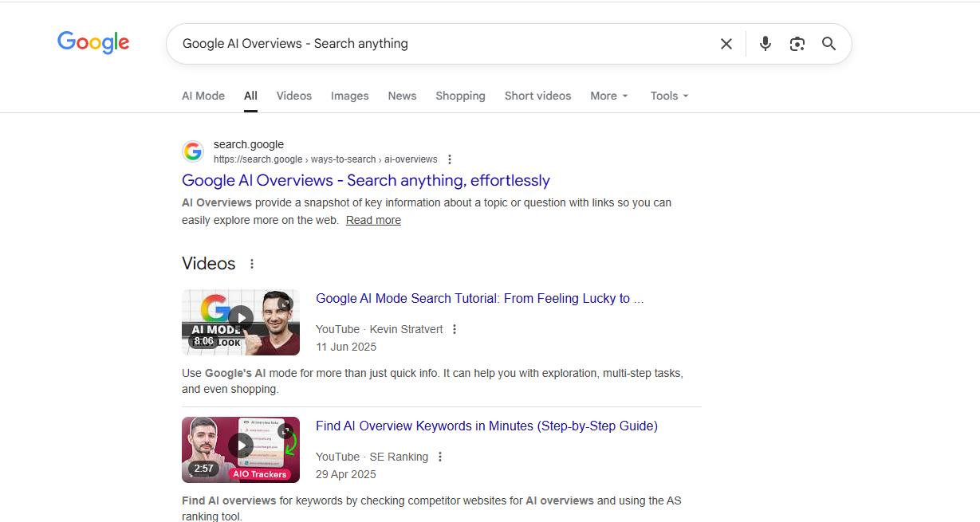Image resolution: width=980 pixels, height=522 pixels.
Task: Click the '29 Apr 2025' date text
Action: pos(346,474)
